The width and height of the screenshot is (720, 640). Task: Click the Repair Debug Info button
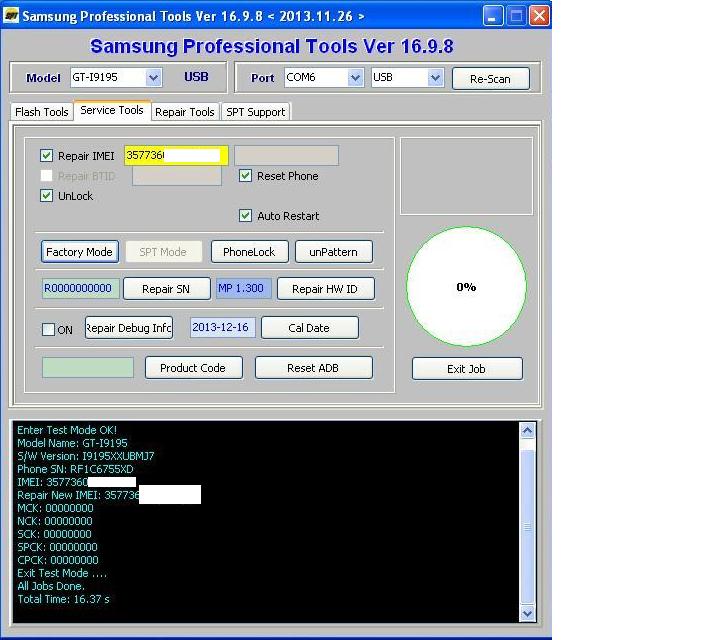(x=129, y=328)
